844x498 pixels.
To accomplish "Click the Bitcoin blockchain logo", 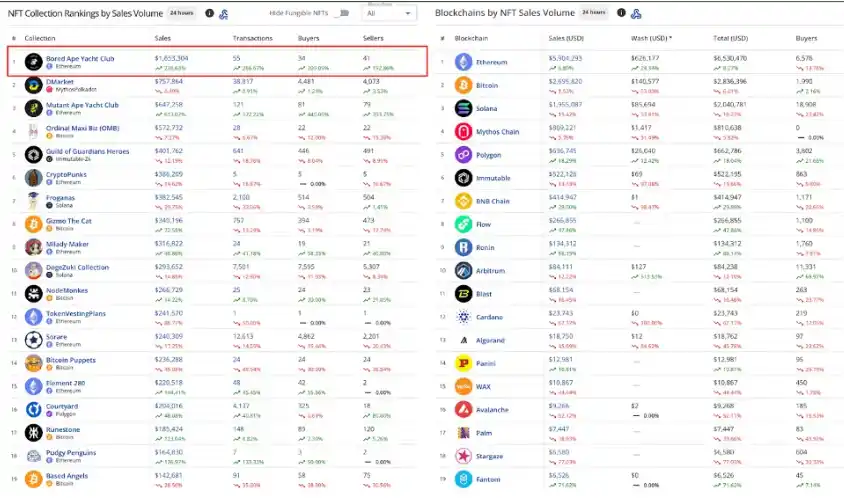I will [x=463, y=85].
